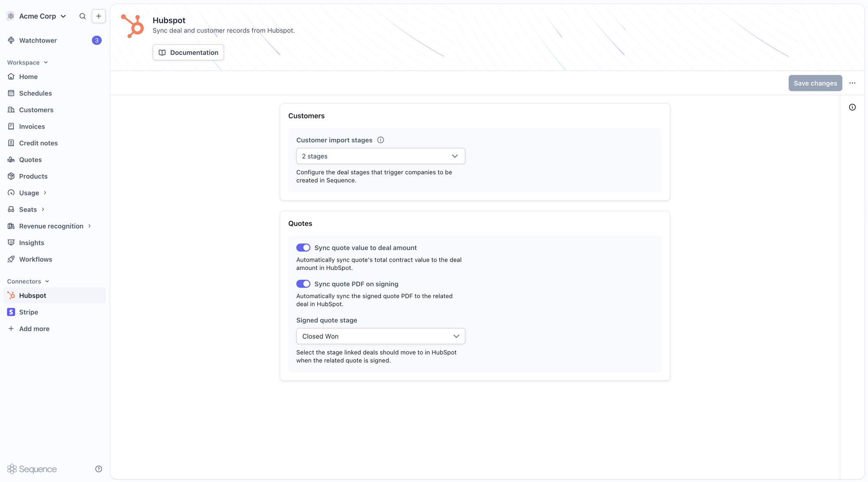Click the plus button beside search
Image resolution: width=868 pixels, height=482 pixels.
tap(99, 16)
